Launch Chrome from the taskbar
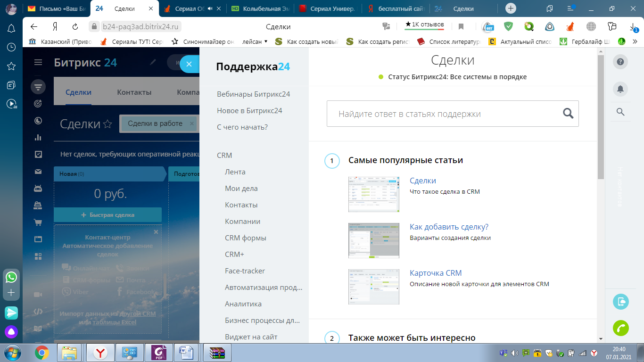This screenshot has height=362, width=644. click(41, 352)
